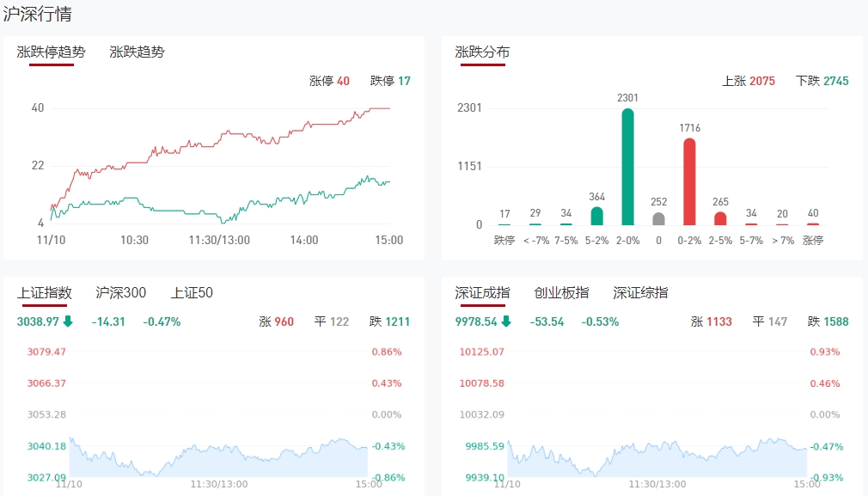Viewport: 868px width, 496px height.
Task: Select the 上证指数 tab
Action: point(45,292)
